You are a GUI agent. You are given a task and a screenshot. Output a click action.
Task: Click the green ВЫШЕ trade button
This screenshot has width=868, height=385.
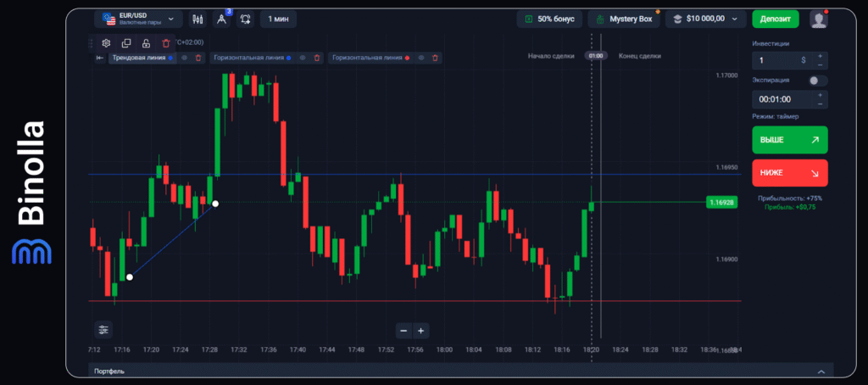(x=789, y=139)
